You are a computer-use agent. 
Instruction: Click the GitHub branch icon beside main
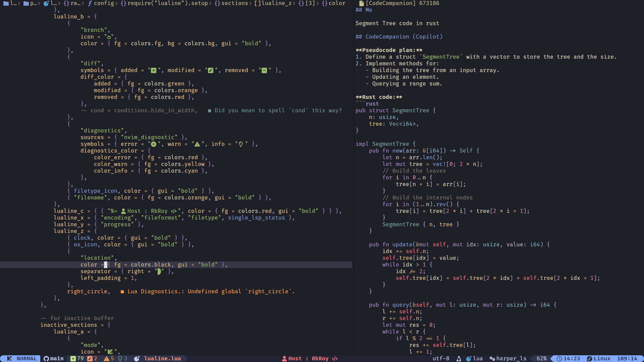coord(46,359)
